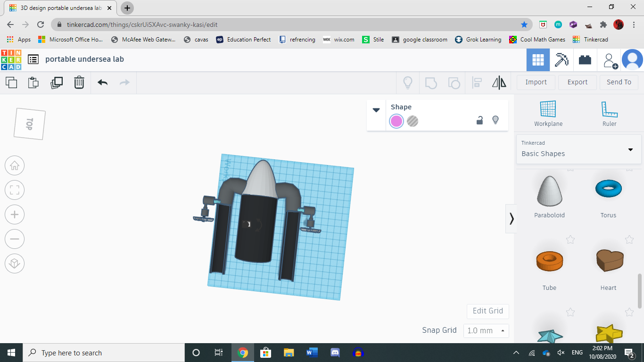Open the Tinkercad bookmark

coord(591,40)
